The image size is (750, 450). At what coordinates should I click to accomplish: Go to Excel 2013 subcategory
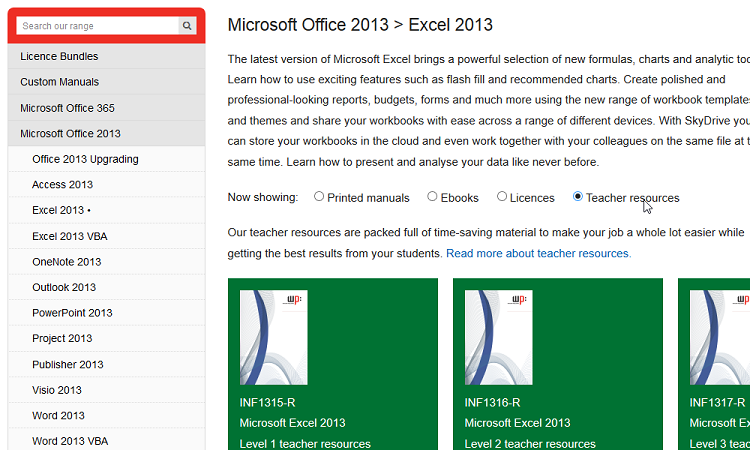click(107, 210)
